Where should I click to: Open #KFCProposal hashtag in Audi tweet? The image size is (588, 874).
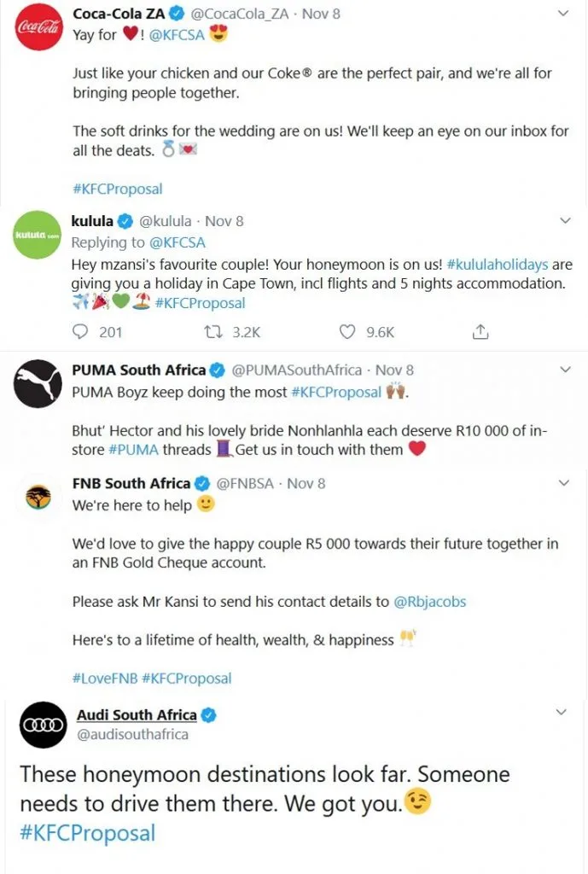click(88, 832)
